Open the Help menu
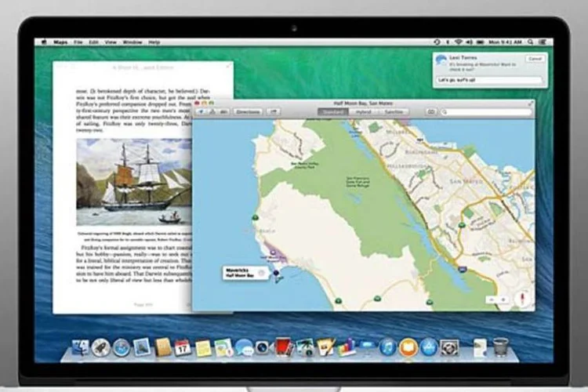 point(154,42)
